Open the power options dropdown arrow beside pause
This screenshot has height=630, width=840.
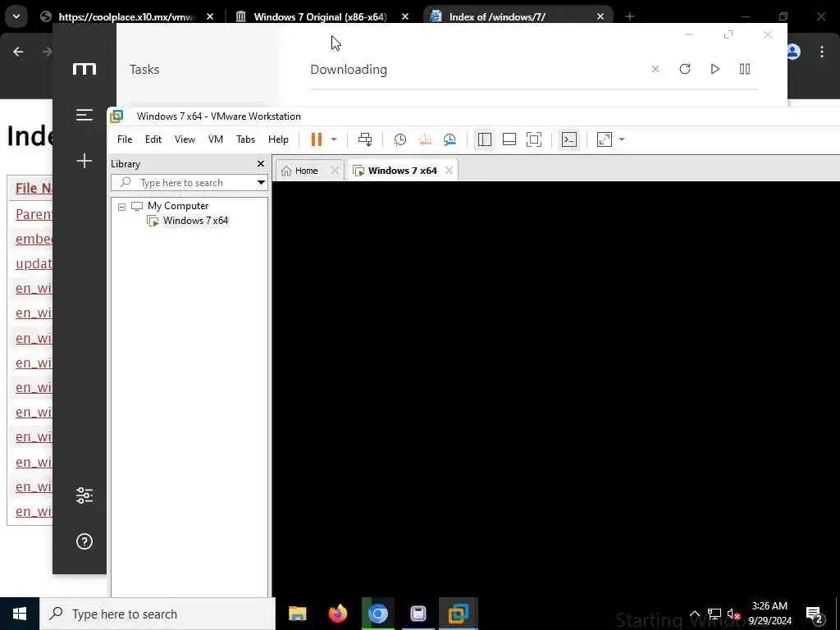coord(334,139)
